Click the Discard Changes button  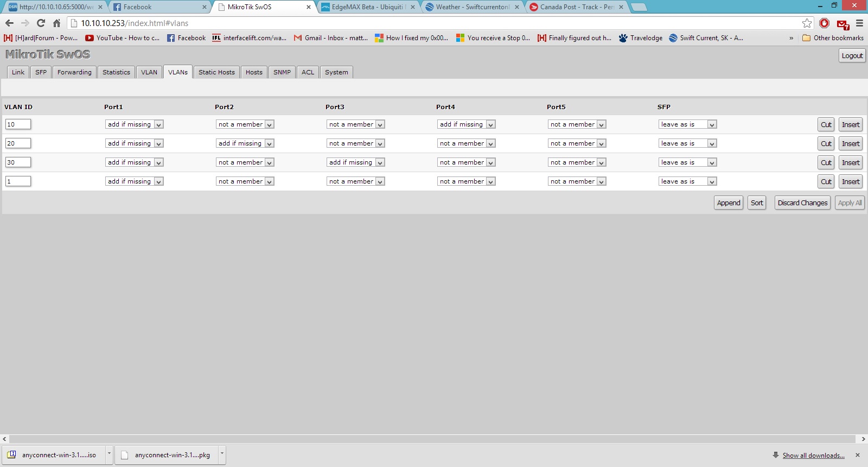pos(802,203)
